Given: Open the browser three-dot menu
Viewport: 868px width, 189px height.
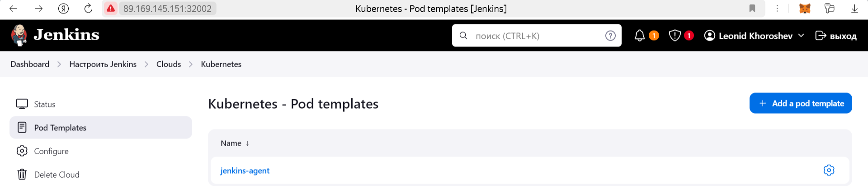Looking at the screenshot, I should [x=777, y=9].
